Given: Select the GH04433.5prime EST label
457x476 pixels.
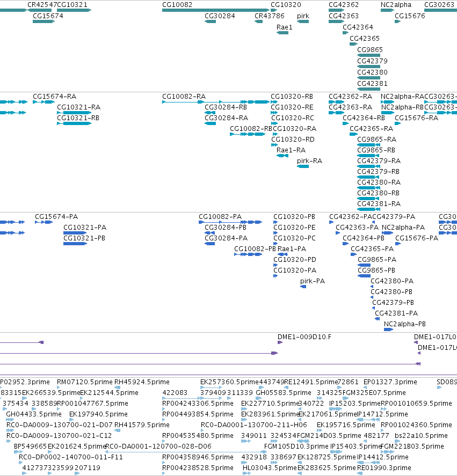Looking at the screenshot, I should point(34,414).
